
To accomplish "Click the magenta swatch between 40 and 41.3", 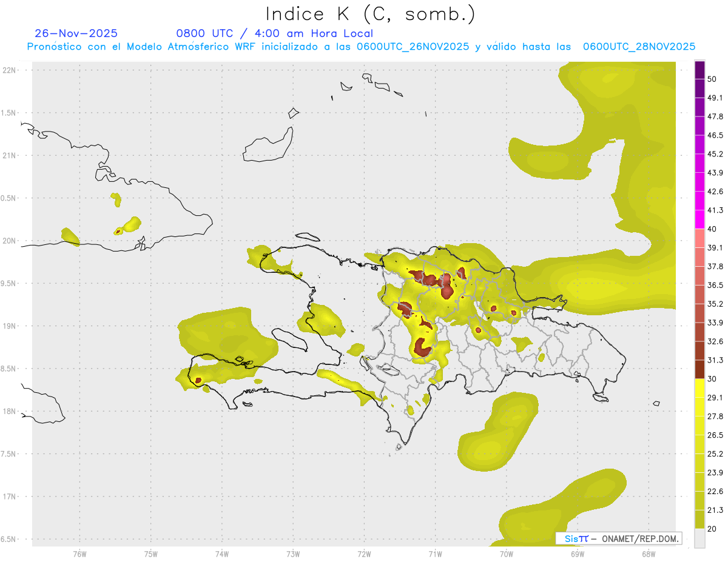I will [x=700, y=219].
